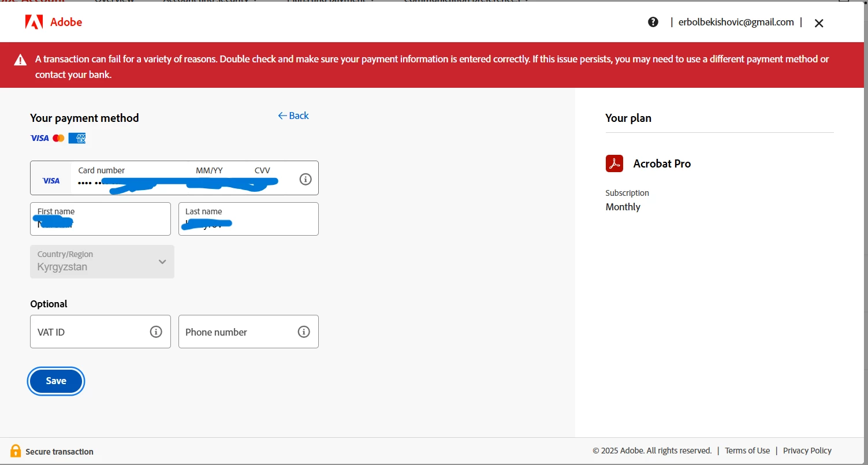Click the Monthly subscription text
This screenshot has height=465, width=868.
click(623, 207)
